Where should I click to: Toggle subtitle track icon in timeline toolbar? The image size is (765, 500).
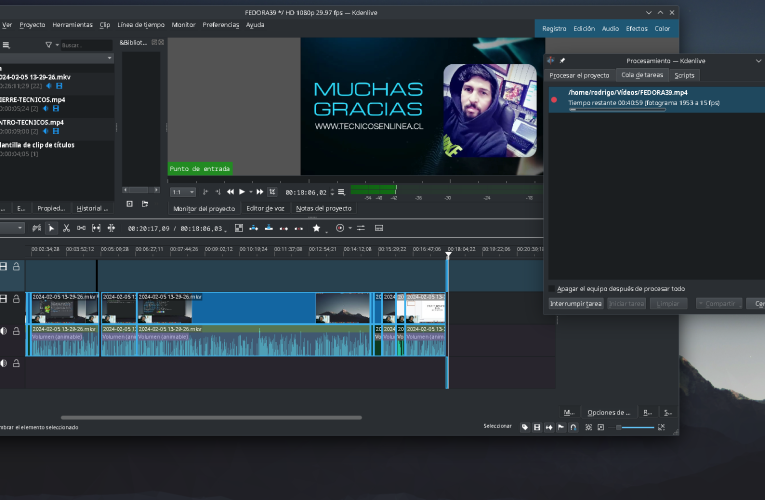click(379, 228)
